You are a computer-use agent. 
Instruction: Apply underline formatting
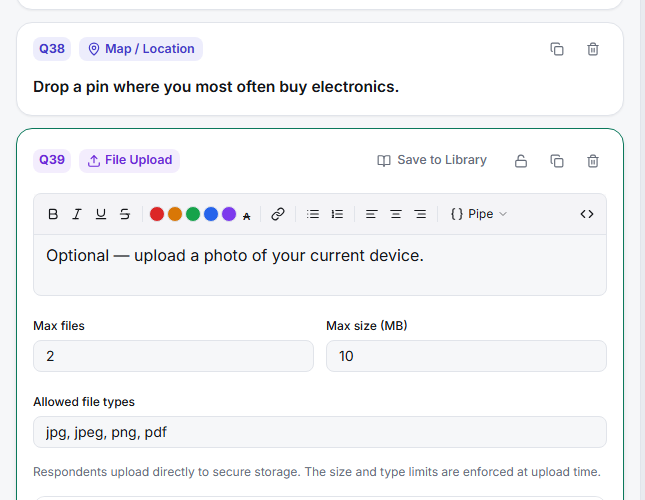(x=101, y=214)
